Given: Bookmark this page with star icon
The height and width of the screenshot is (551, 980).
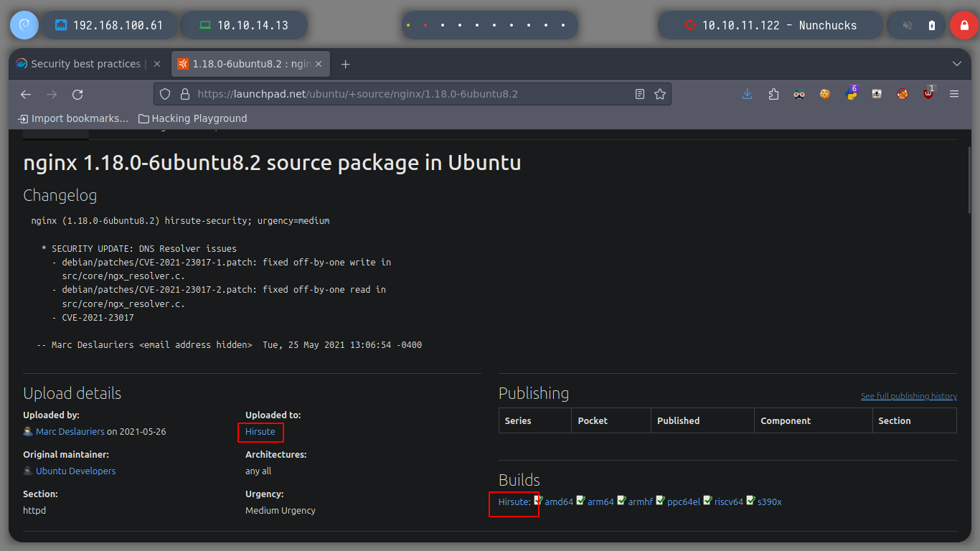Looking at the screenshot, I should tap(660, 94).
